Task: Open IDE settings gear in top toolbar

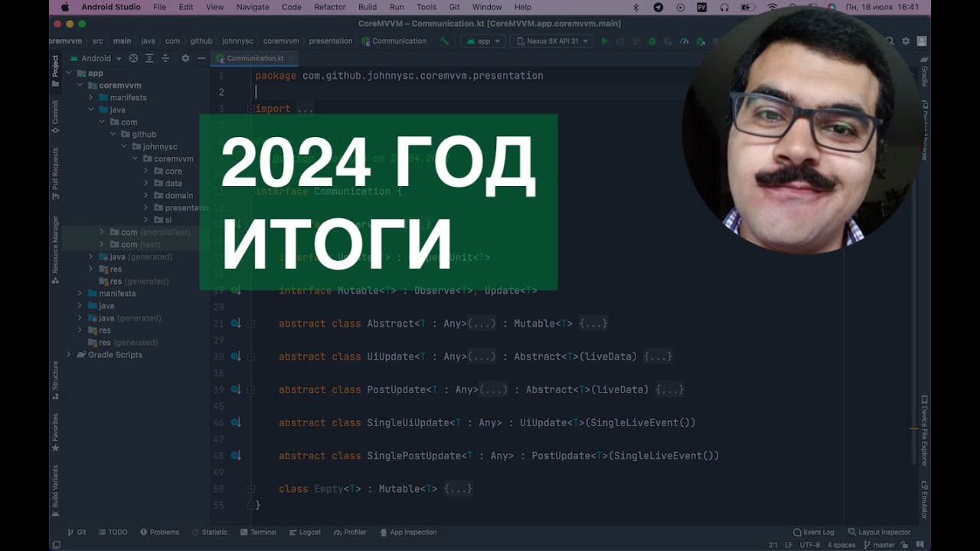Action: [906, 41]
